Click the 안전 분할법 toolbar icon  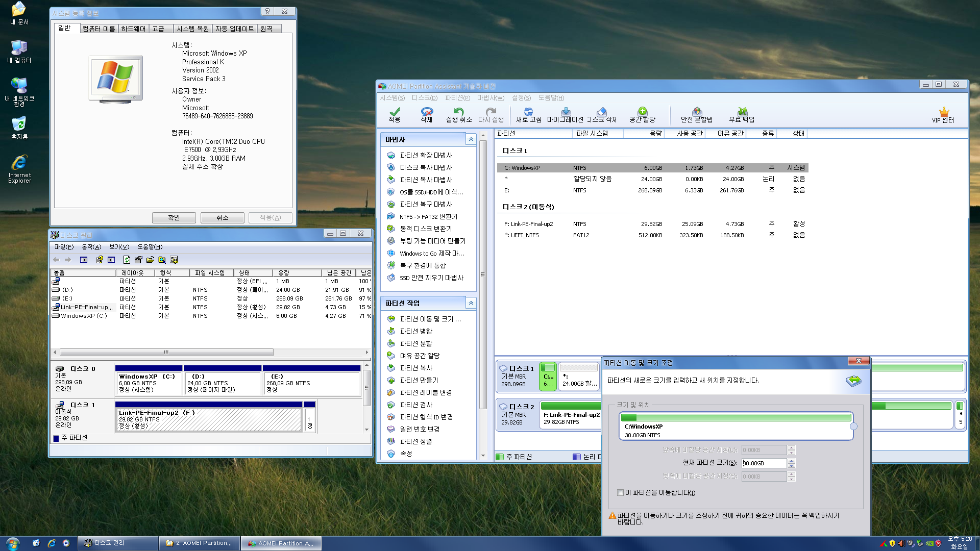tap(697, 115)
